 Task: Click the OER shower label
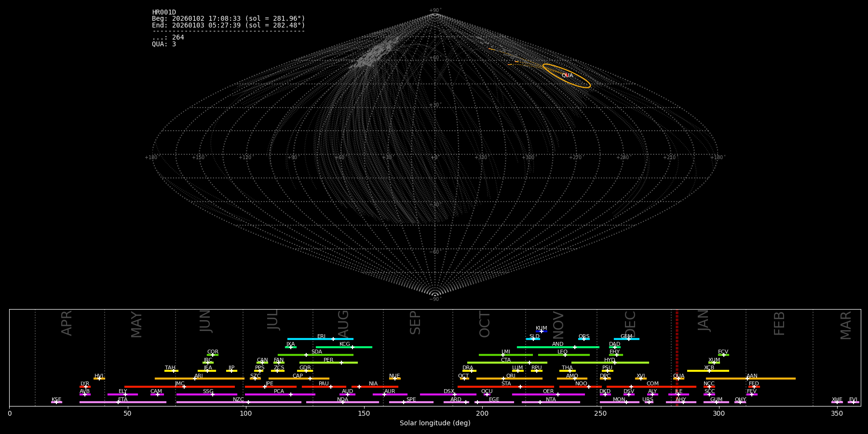pyautogui.click(x=548, y=392)
